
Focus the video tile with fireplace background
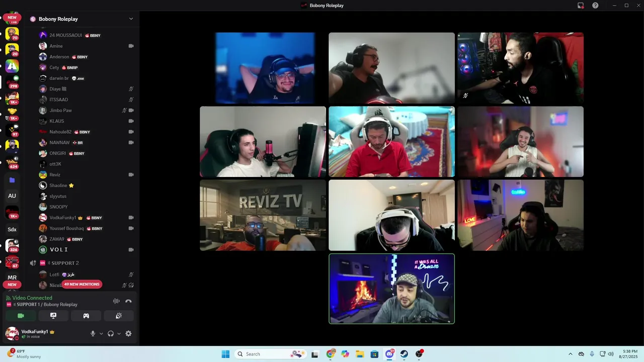[x=391, y=289]
